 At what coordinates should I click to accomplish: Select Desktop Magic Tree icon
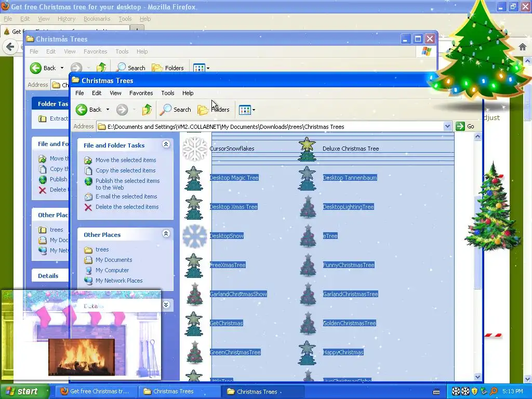point(194,178)
